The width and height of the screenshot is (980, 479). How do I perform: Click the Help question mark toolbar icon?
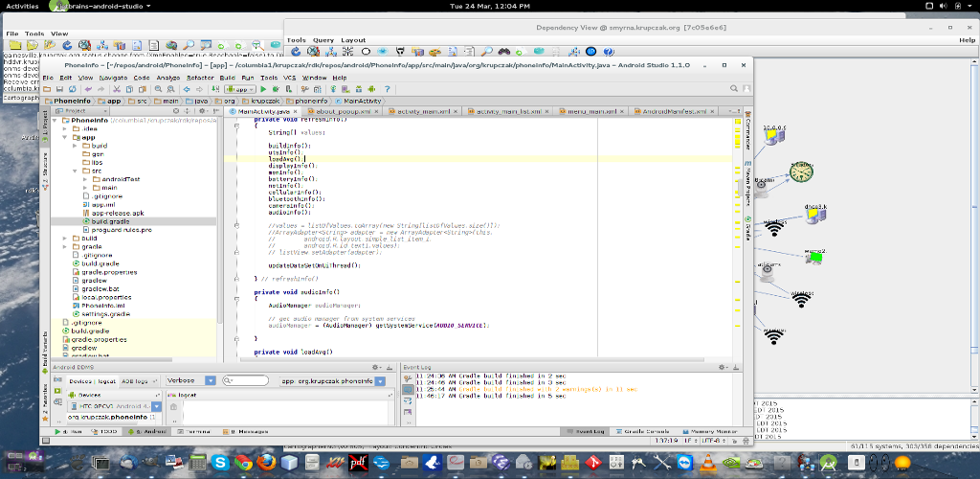coord(386,89)
